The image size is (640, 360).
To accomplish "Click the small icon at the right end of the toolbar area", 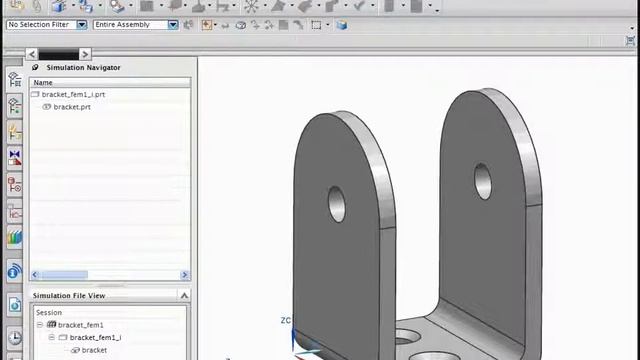I will click(631, 40).
